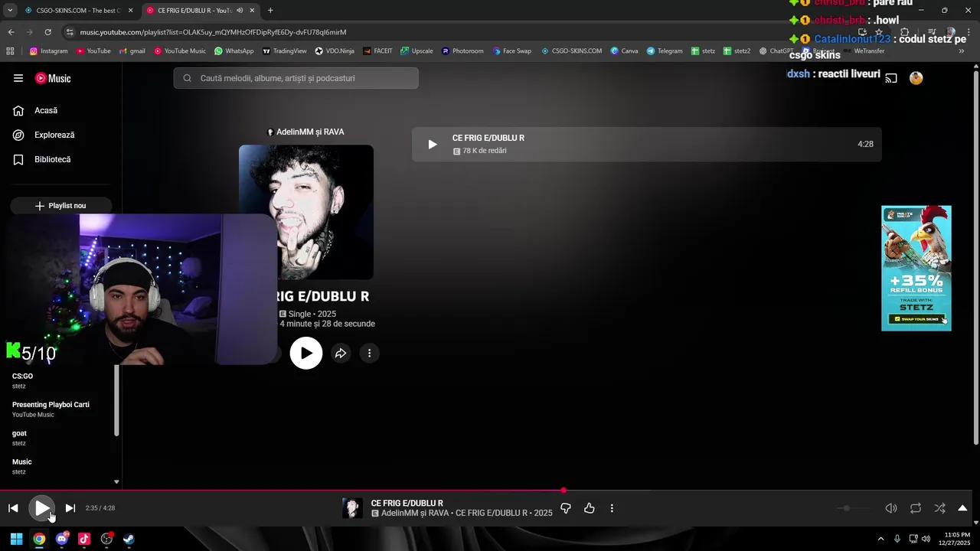
Task: Adjust the player volume slider
Action: tap(853, 508)
